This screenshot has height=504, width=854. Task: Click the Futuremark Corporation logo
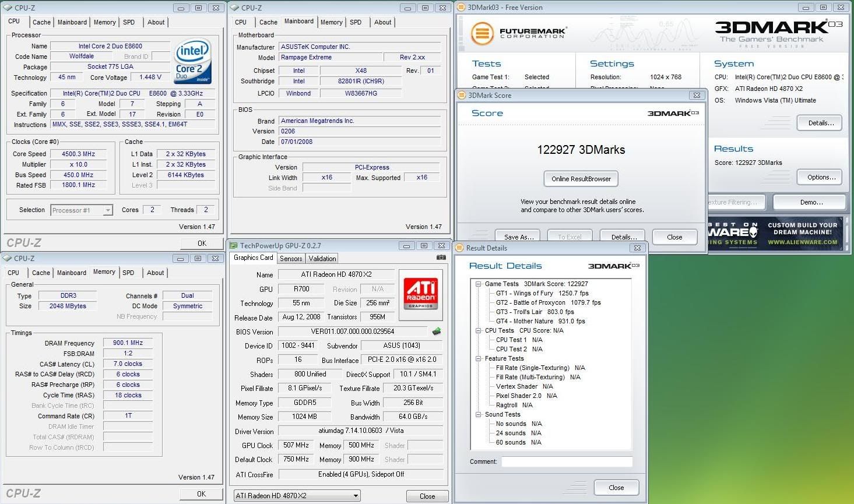point(518,33)
